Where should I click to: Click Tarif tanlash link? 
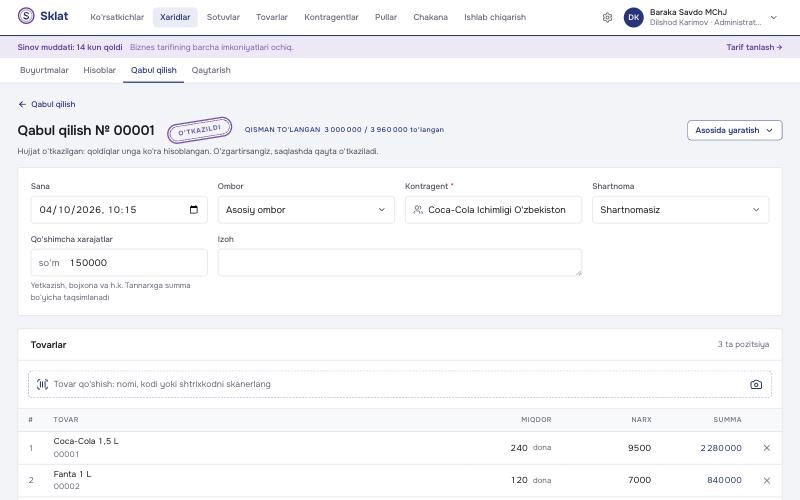pyautogui.click(x=754, y=47)
